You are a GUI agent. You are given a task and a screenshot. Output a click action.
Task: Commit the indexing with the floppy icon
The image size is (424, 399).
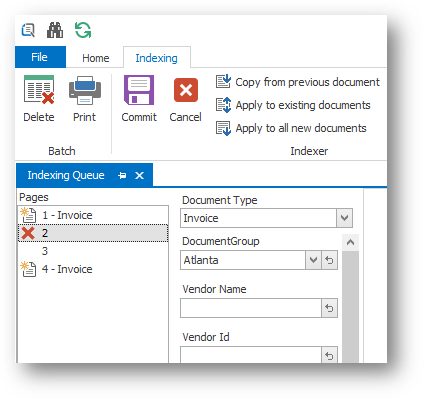tap(139, 90)
